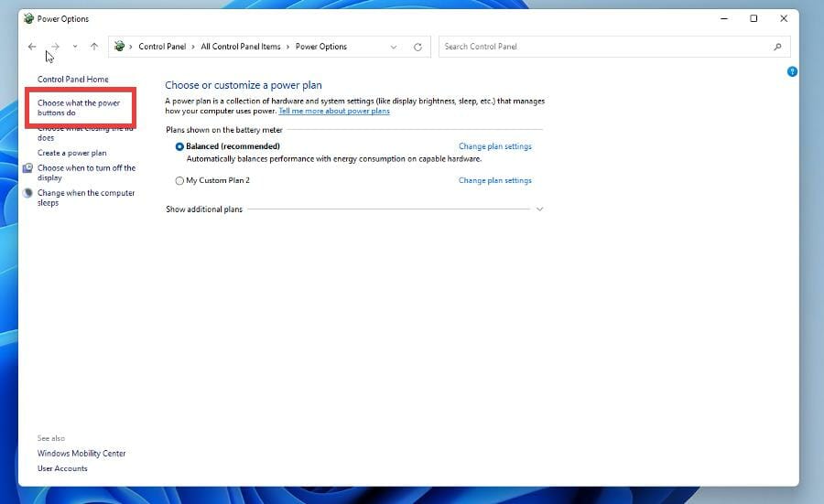Select the Balanced (recommended) plan
The height and width of the screenshot is (504, 824).
[179, 146]
